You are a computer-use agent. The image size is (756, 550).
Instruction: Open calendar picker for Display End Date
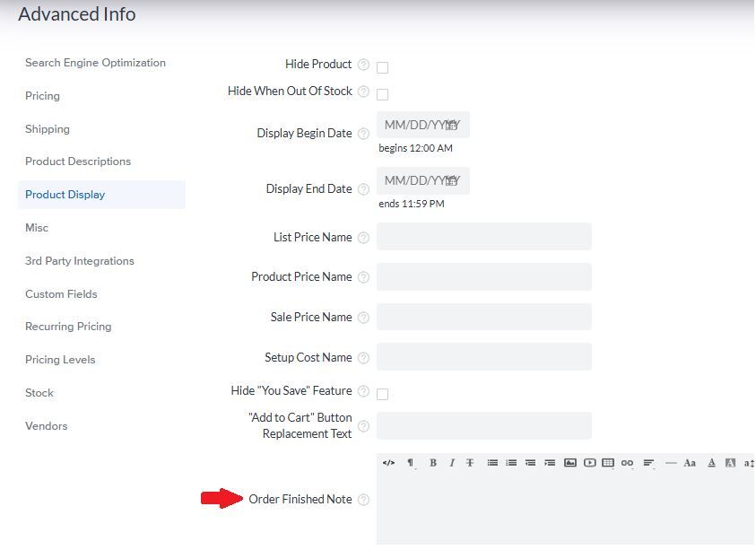pyautogui.click(x=452, y=180)
